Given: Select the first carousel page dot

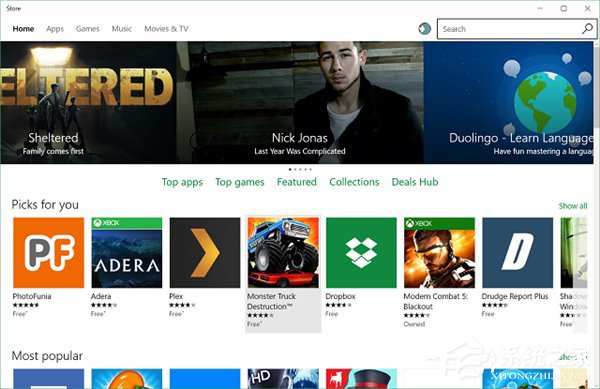Looking at the screenshot, I should tap(290, 169).
